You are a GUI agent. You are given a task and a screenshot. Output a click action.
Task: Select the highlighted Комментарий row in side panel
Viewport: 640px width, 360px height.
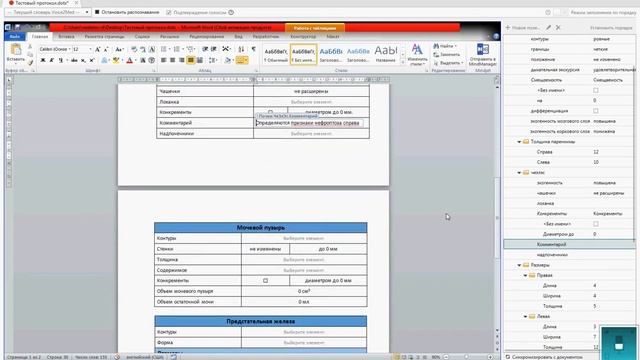(569, 244)
